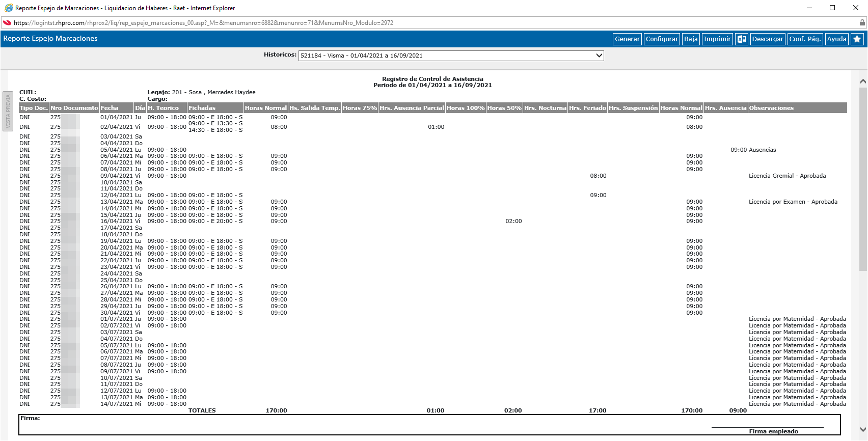Open the Configurar options
Viewport: 868px width, 441px height.
click(x=662, y=39)
